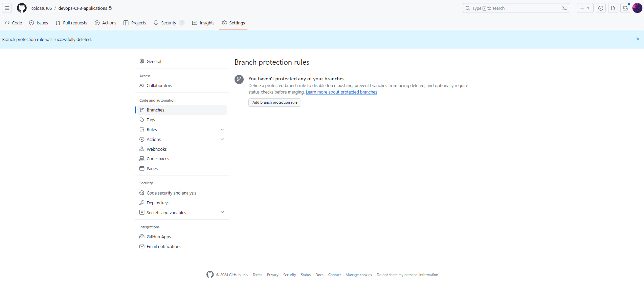Open Deploy keys settings page

[158, 203]
